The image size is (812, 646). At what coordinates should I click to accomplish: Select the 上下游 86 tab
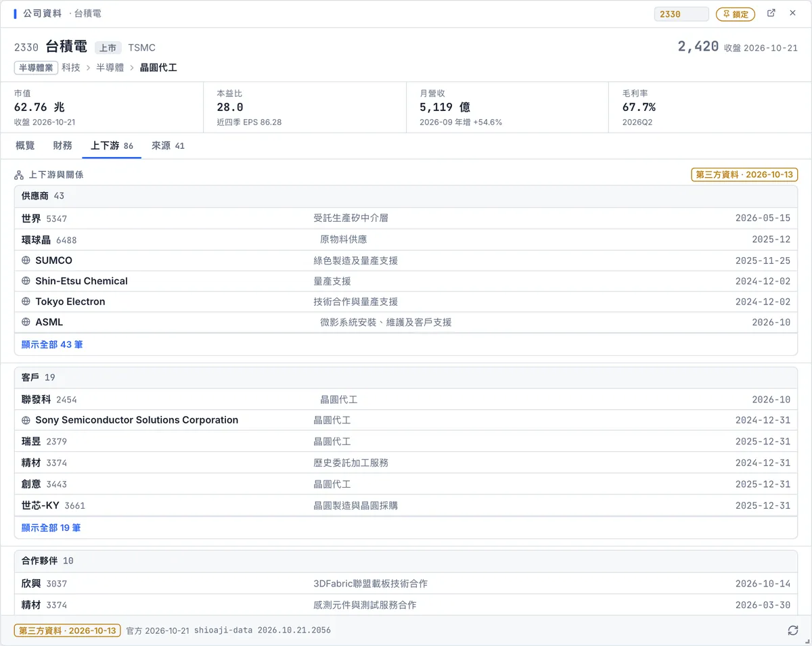(x=112, y=145)
